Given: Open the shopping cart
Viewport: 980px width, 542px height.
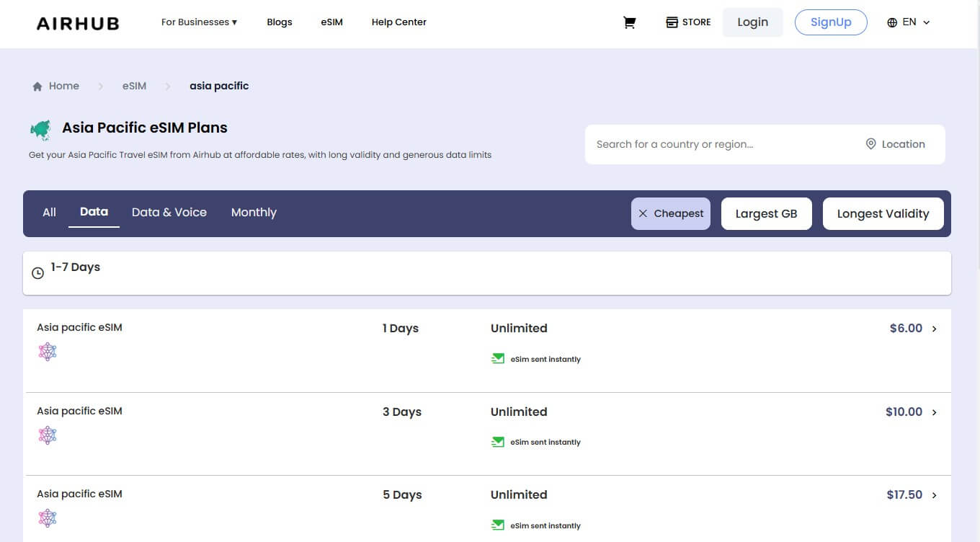Looking at the screenshot, I should [629, 22].
